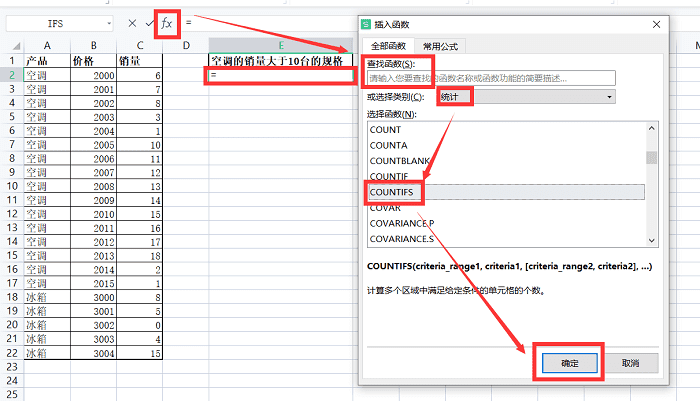700x401 pixels.
Task: Switch to the 常用公式 tab
Action: pyautogui.click(x=440, y=46)
